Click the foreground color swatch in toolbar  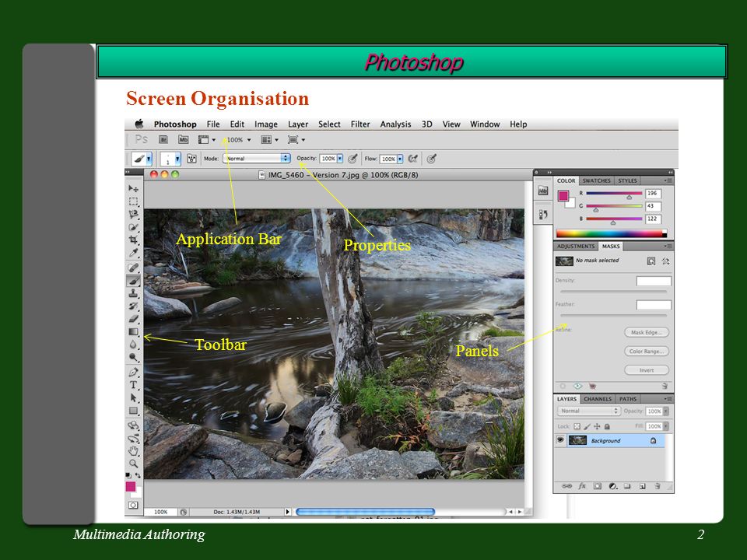131,486
